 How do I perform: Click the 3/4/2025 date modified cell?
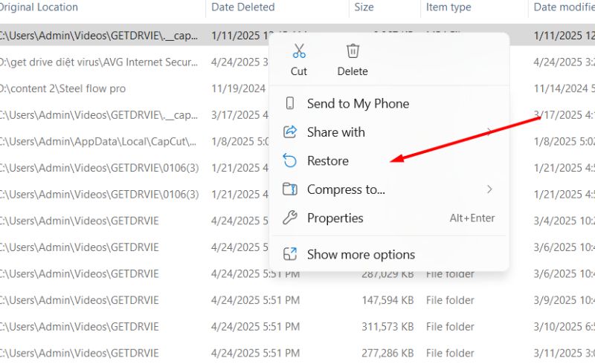(x=565, y=221)
